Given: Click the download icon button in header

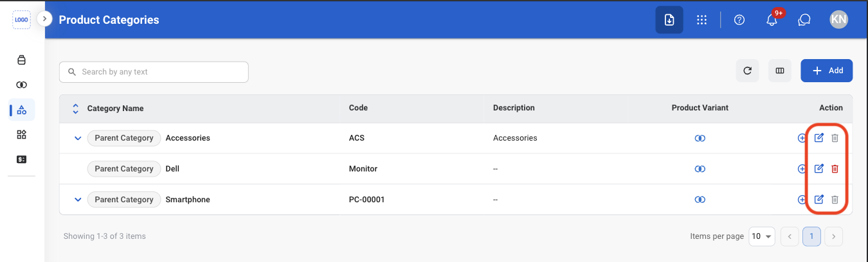Looking at the screenshot, I should click(x=669, y=20).
